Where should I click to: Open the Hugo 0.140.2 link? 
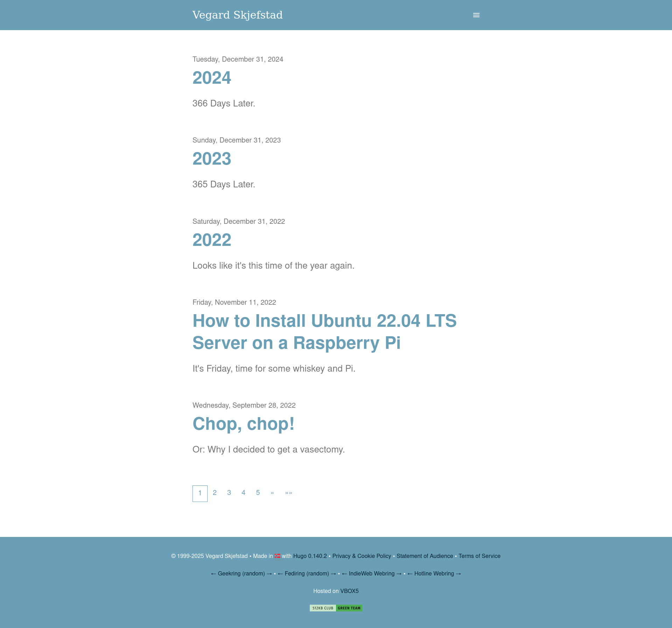[310, 556]
